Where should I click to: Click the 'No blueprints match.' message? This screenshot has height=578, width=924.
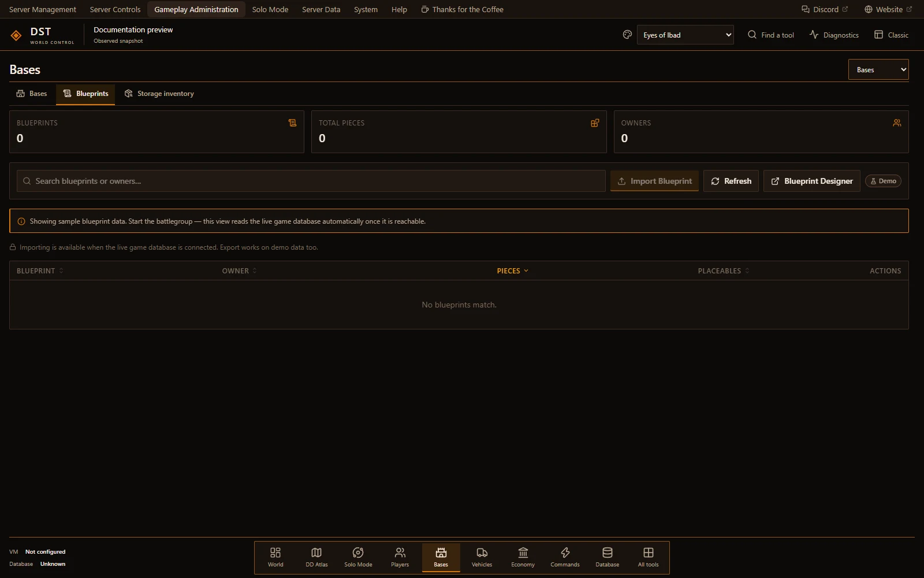click(459, 305)
